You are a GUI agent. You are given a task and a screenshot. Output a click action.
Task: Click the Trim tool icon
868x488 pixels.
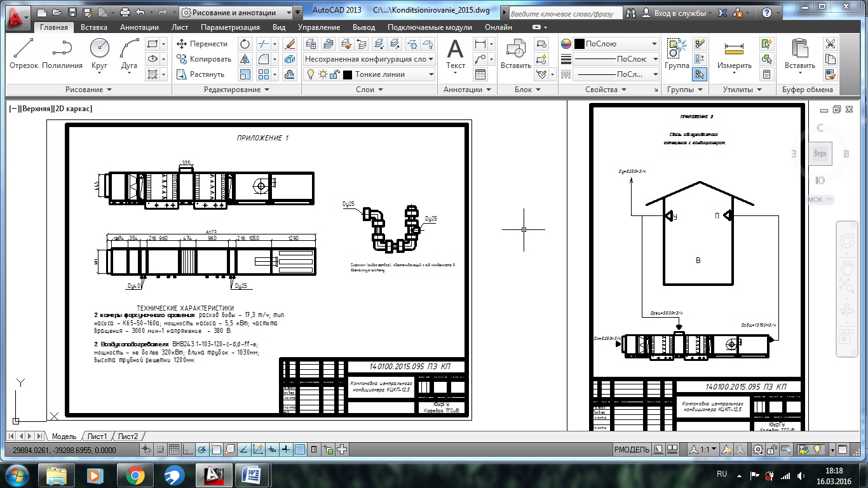point(263,44)
